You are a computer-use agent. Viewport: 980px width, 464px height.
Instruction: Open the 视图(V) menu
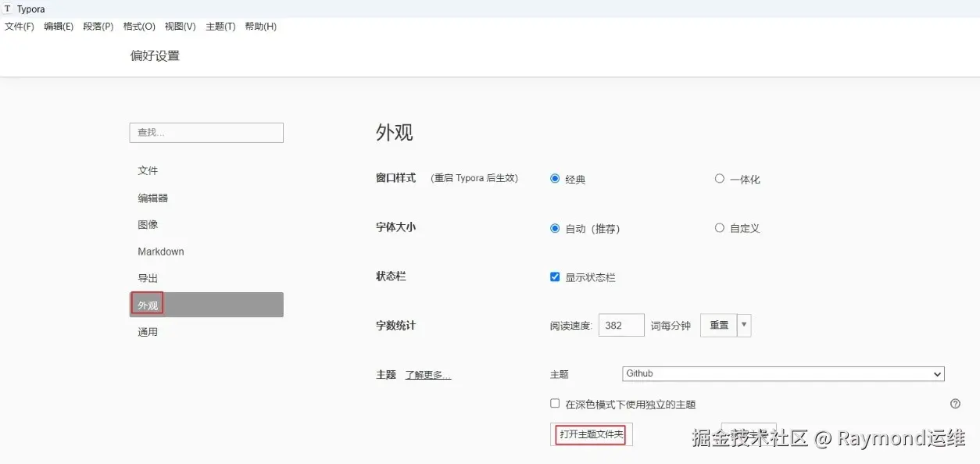point(180,27)
